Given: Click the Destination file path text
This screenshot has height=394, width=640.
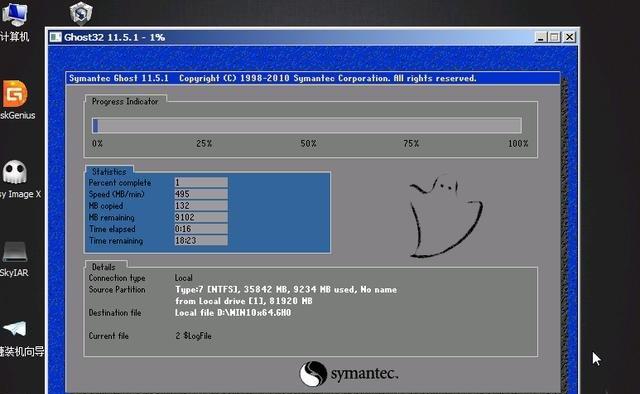Looking at the screenshot, I should 233,313.
